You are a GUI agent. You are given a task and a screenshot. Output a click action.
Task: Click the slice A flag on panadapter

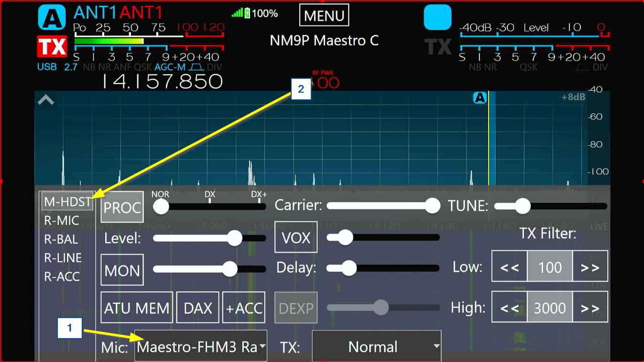tap(480, 98)
